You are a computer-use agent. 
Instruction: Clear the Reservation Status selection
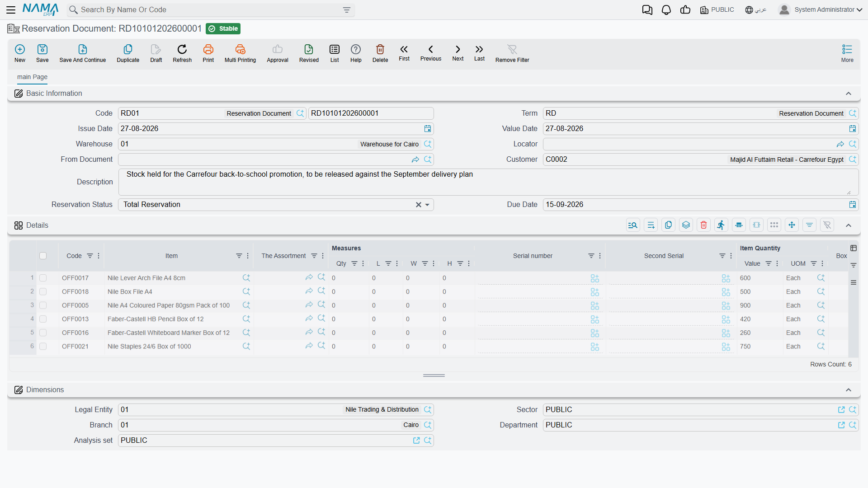[419, 205]
